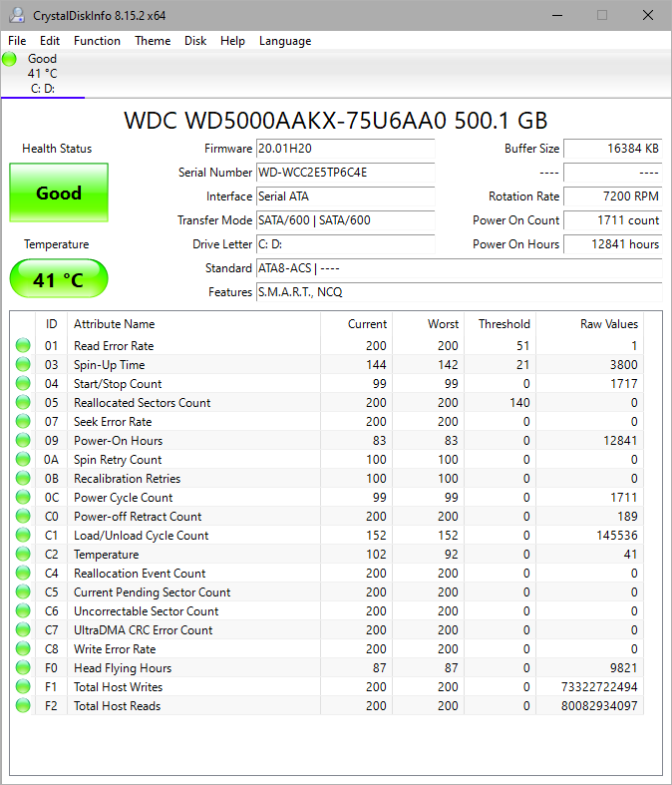
Task: Close the CrystalDiskInfo window
Action: (x=647, y=16)
